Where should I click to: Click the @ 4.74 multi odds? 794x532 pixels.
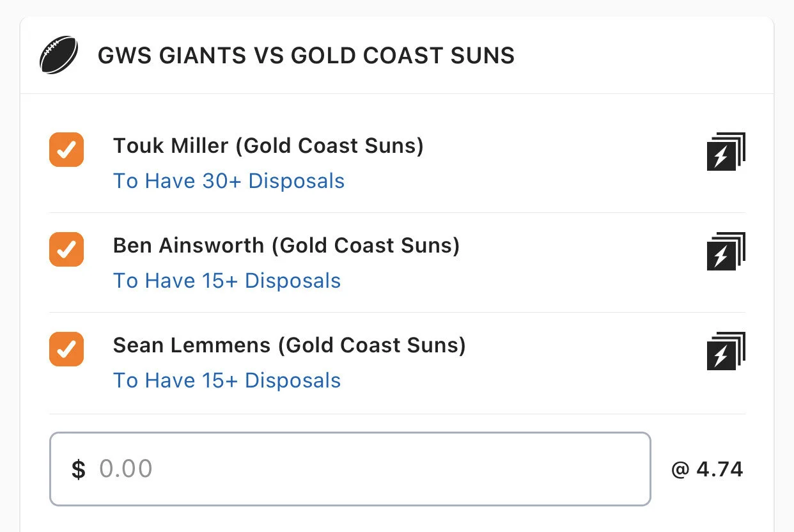click(707, 469)
